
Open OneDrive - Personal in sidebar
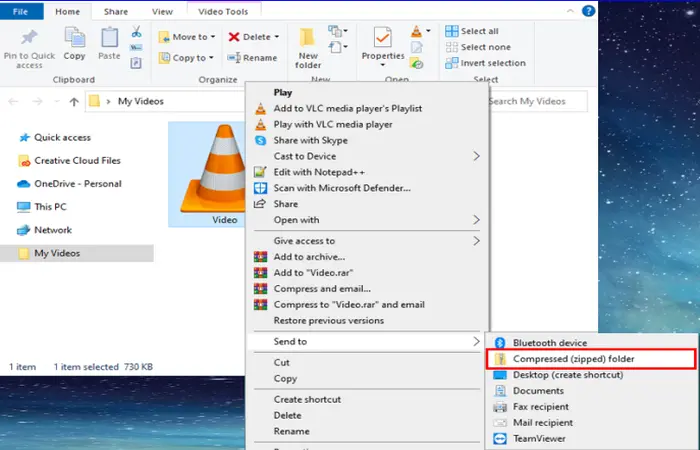tap(69, 184)
